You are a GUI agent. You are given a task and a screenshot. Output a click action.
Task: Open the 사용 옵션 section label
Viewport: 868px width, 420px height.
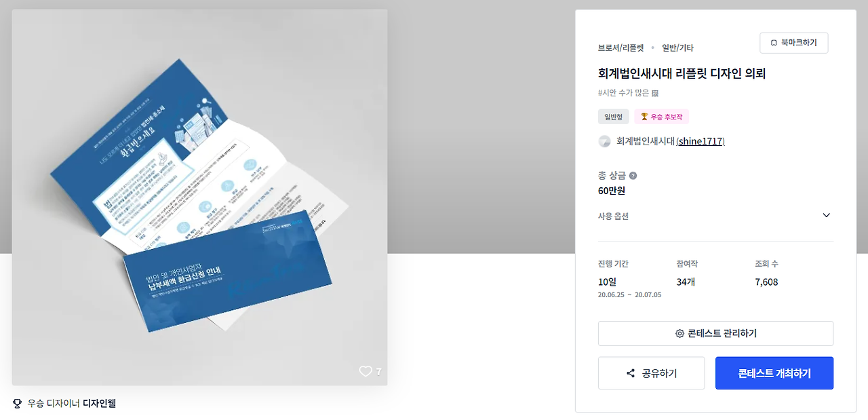click(x=613, y=216)
